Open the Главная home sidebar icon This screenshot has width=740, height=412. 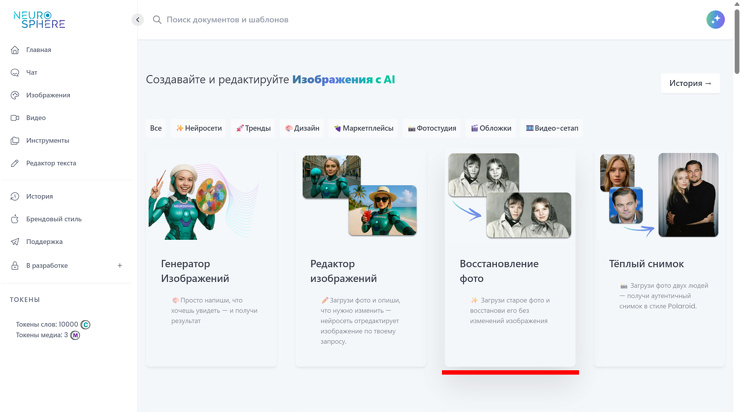tap(15, 50)
